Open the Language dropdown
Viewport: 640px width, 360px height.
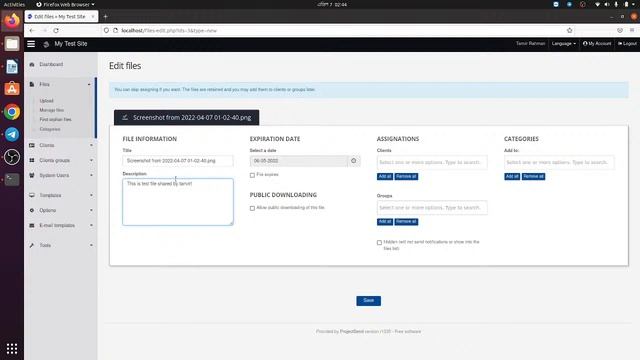pos(564,44)
